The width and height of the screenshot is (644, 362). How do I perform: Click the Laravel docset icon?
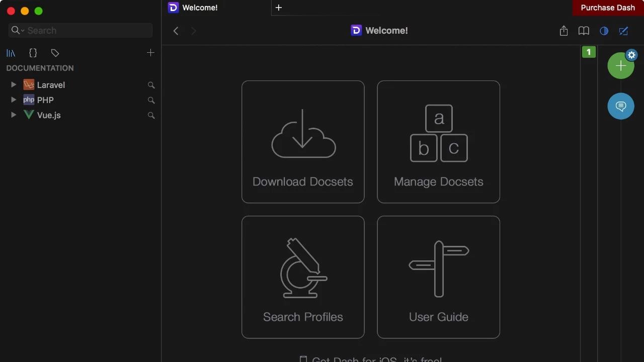tap(29, 84)
